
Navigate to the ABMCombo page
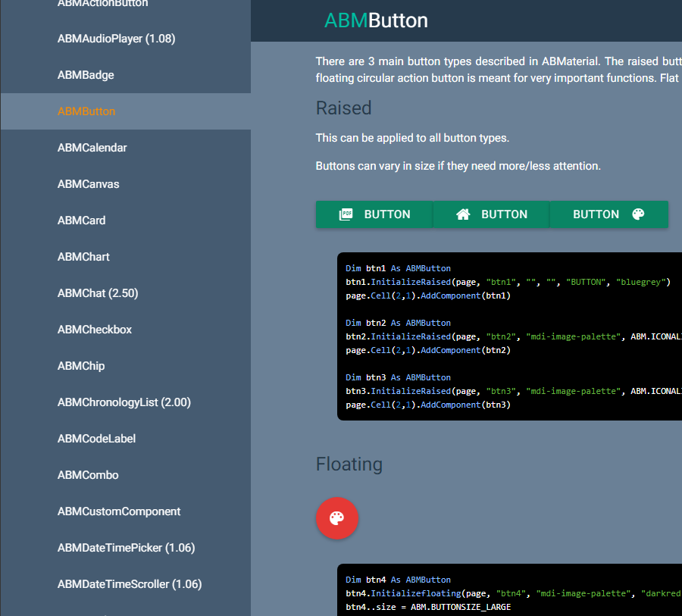pos(88,475)
